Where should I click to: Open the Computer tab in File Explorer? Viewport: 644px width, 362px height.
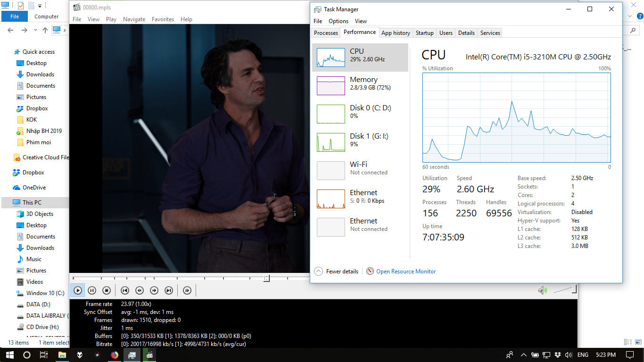tap(47, 16)
